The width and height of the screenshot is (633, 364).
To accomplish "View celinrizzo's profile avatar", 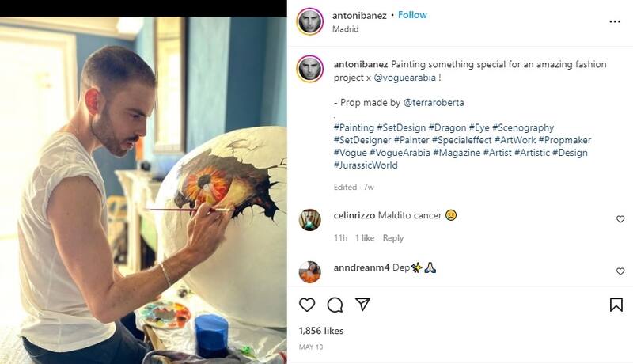I will click(309, 219).
